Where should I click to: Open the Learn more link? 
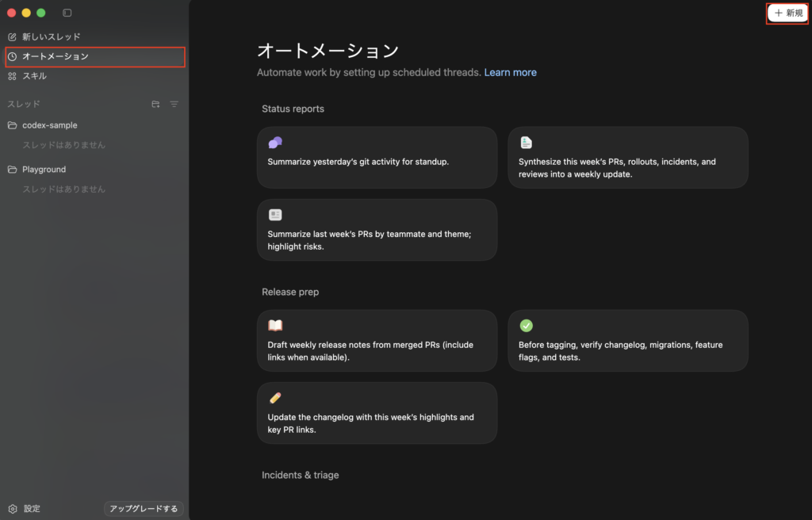click(510, 72)
